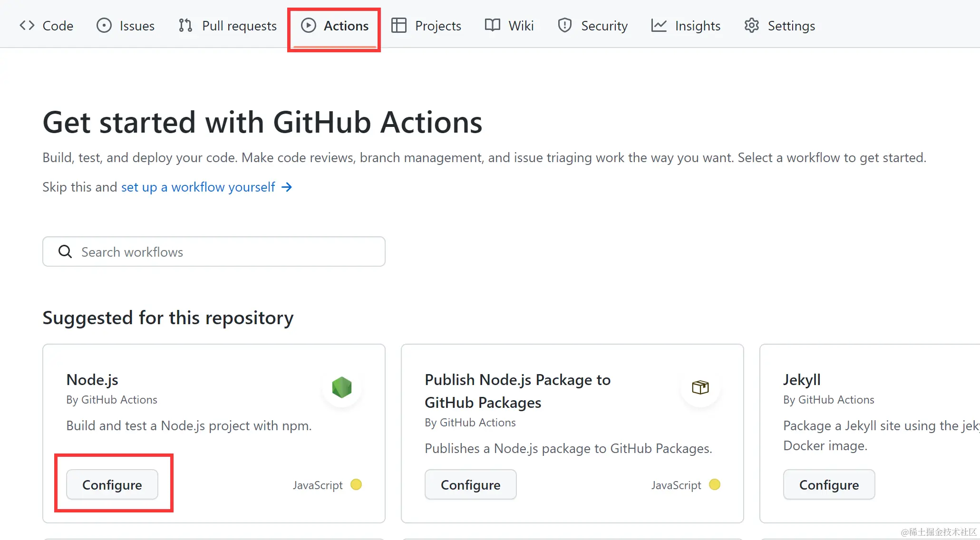Configure the Node.js workflow
This screenshot has width=980, height=540.
[x=112, y=484]
